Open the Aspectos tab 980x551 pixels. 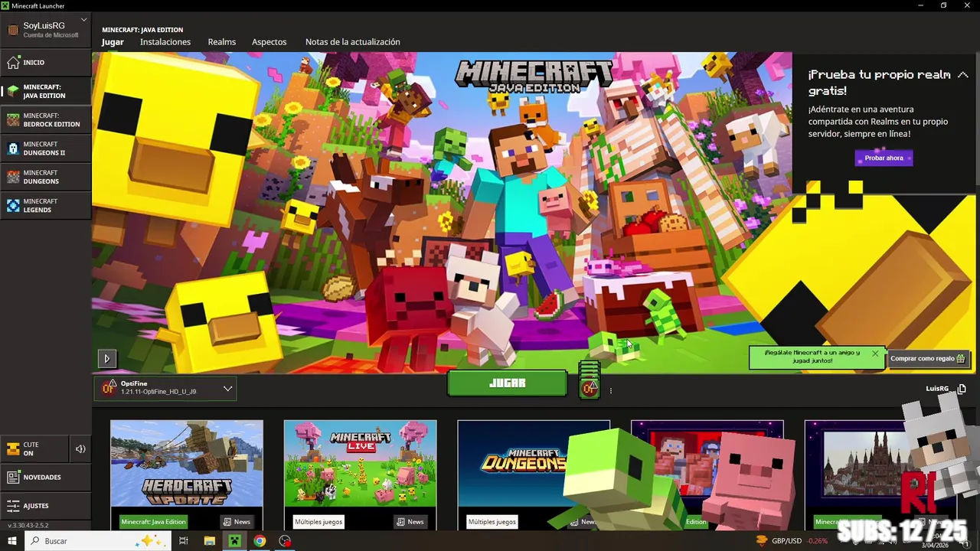[x=269, y=42]
